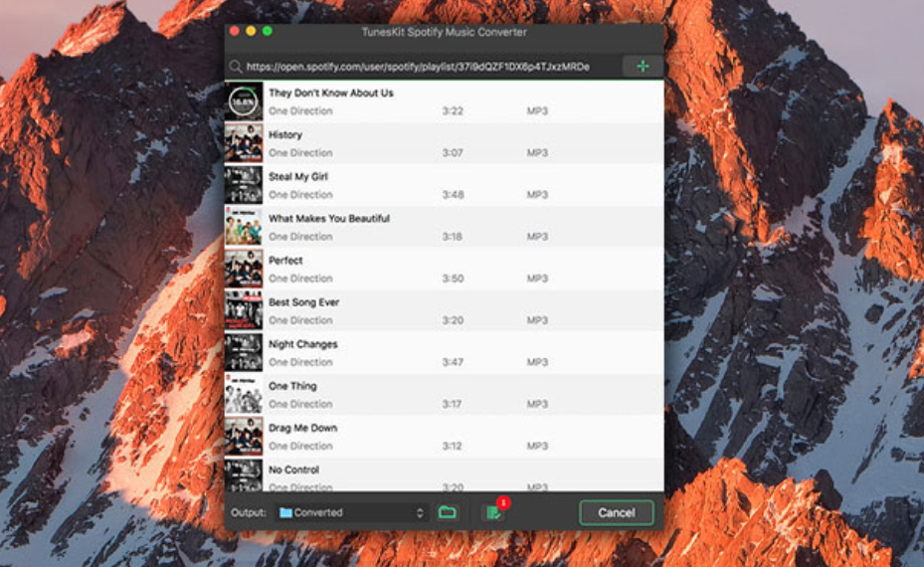Select the They Don't Know About Us title
Image resolution: width=924 pixels, height=567 pixels.
click(330, 93)
